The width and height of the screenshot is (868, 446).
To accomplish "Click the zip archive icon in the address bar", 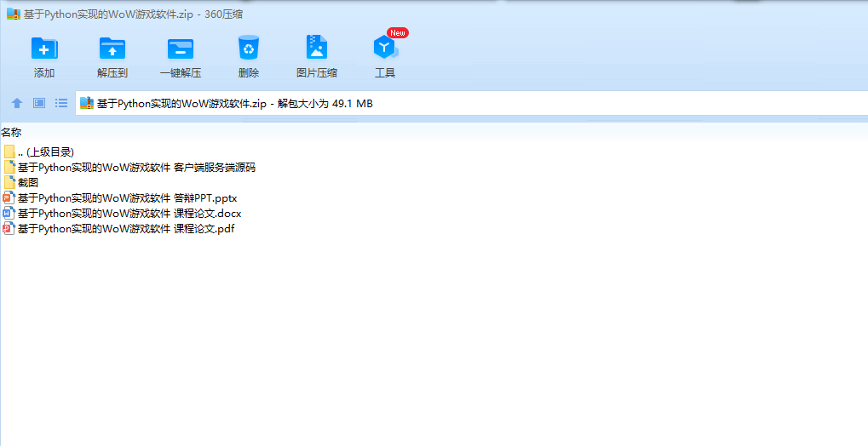I will point(87,103).
